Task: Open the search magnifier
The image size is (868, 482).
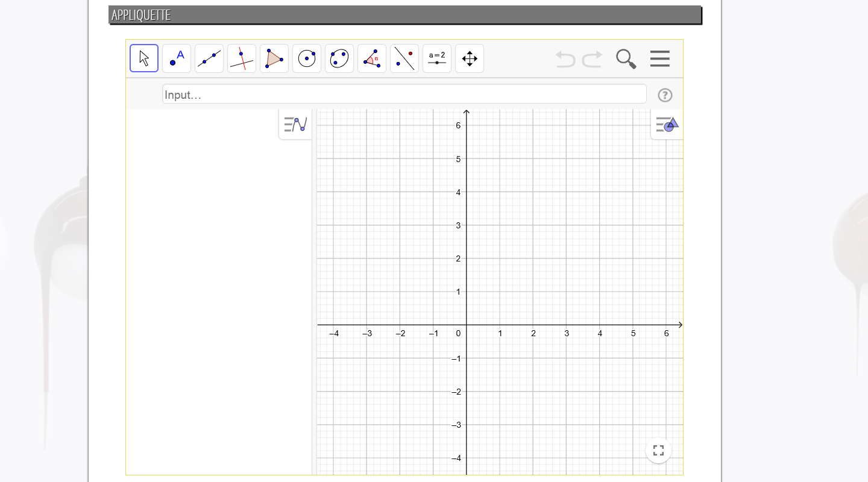Action: pyautogui.click(x=626, y=59)
